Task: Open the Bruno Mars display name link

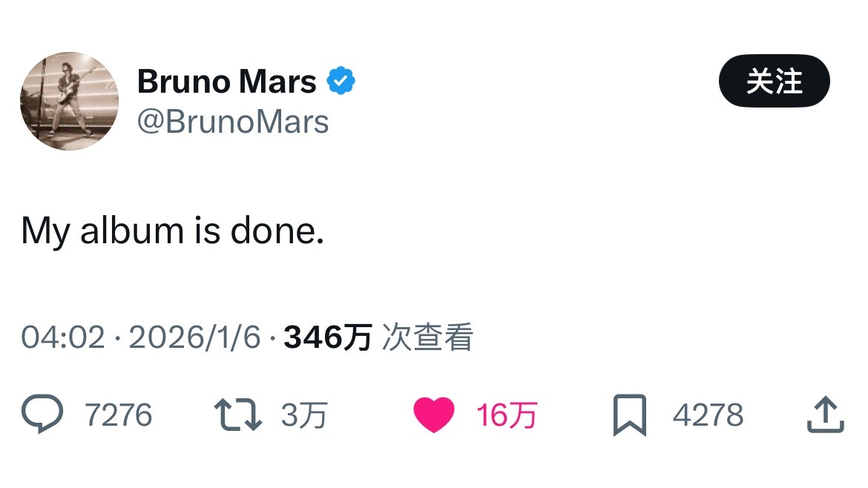Action: (x=227, y=81)
